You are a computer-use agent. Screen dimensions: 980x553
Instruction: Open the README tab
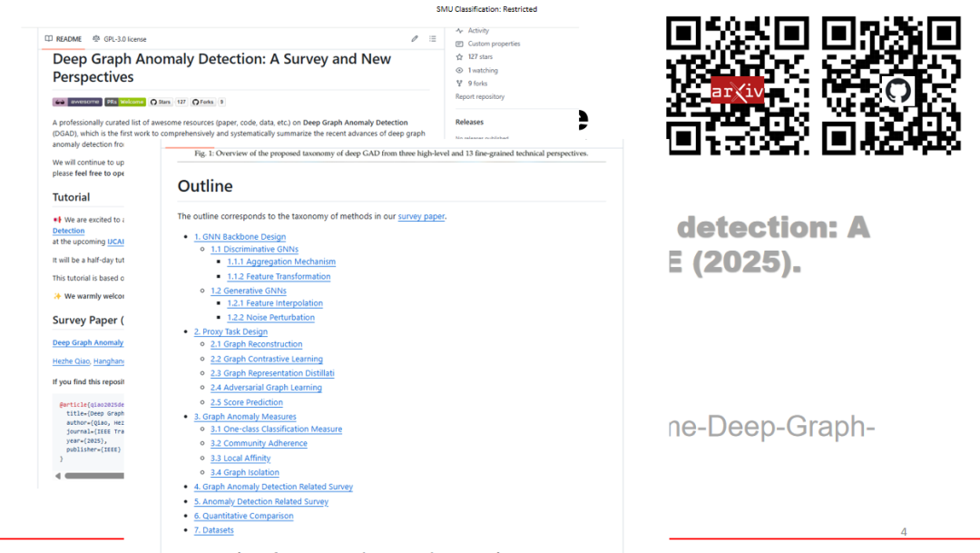(x=64, y=39)
